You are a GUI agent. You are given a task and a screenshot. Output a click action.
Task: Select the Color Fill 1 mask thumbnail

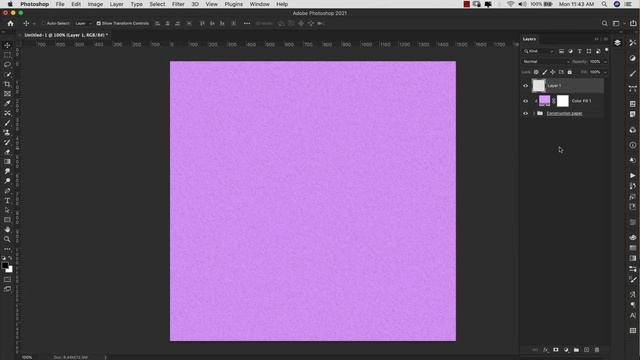pos(562,101)
